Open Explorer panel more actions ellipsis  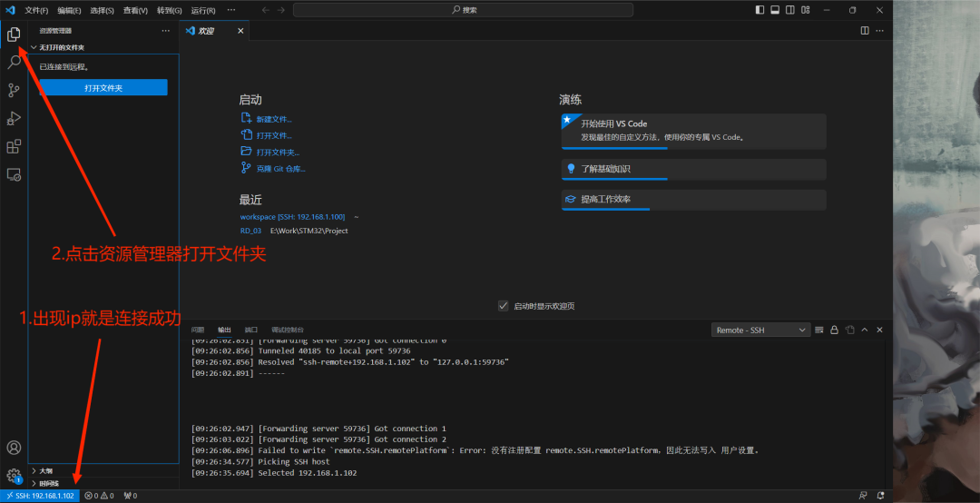166,31
